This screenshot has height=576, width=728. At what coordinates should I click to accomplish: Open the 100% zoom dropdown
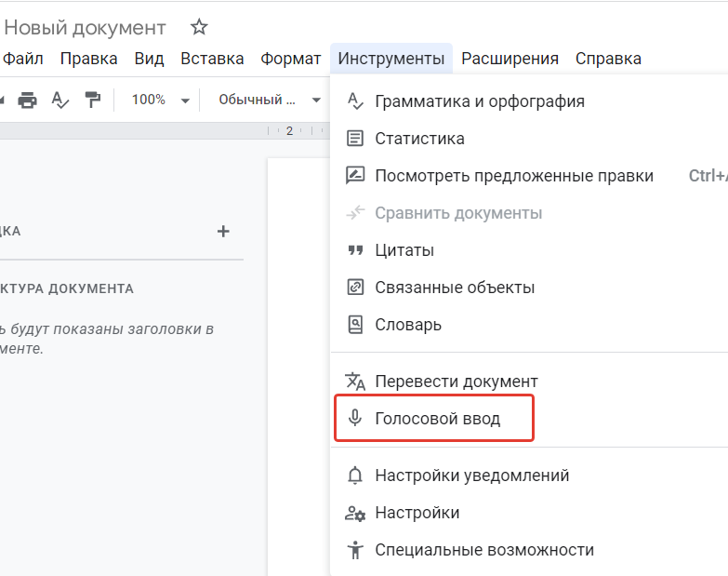(x=160, y=100)
